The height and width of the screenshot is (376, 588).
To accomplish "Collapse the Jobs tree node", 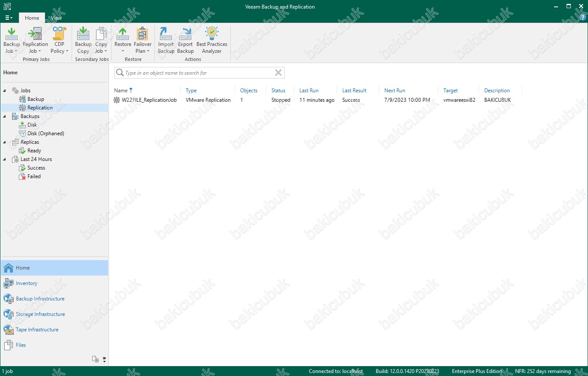I will pyautogui.click(x=5, y=91).
